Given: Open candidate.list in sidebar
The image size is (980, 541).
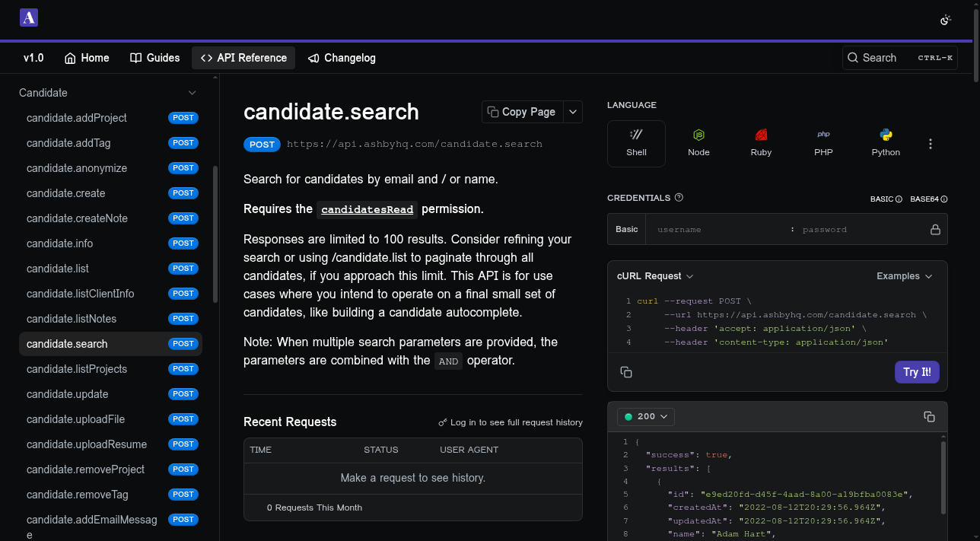Looking at the screenshot, I should [110, 269].
